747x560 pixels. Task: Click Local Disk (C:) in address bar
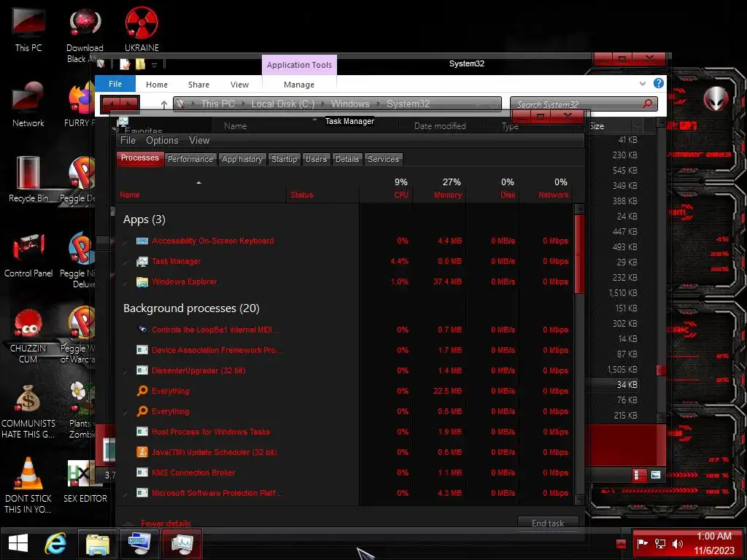pyautogui.click(x=282, y=104)
